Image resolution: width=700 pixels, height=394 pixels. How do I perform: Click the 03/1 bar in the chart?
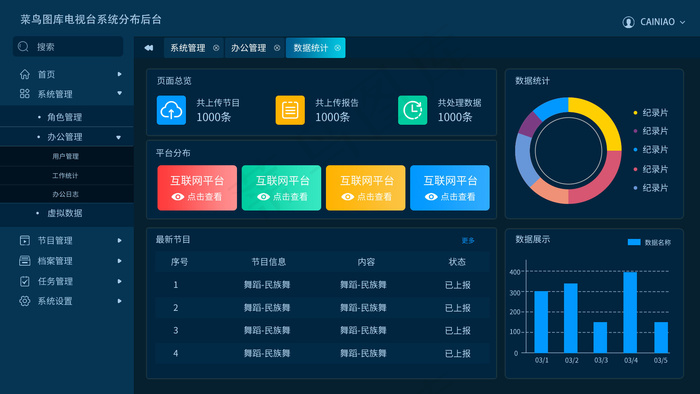[541, 322]
